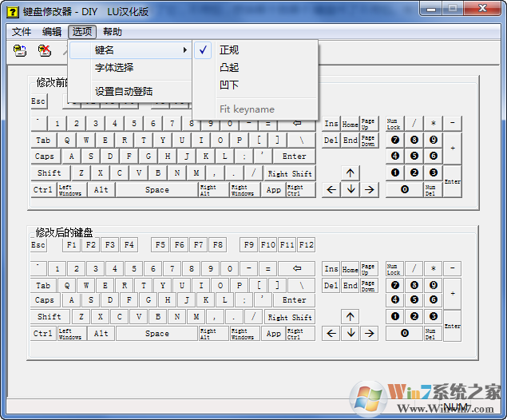The height and width of the screenshot is (420, 507).
Task: Toggle the checked 正规 key name style
Action: click(229, 50)
